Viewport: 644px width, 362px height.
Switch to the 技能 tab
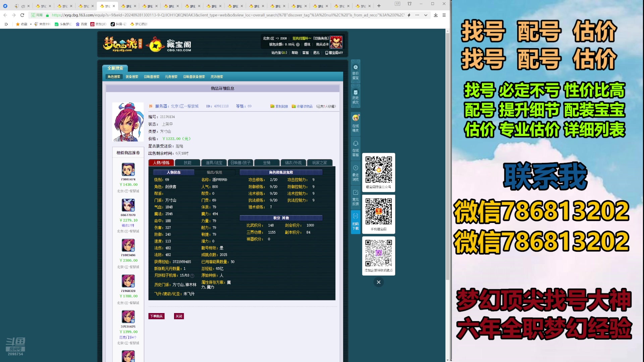coord(187,163)
